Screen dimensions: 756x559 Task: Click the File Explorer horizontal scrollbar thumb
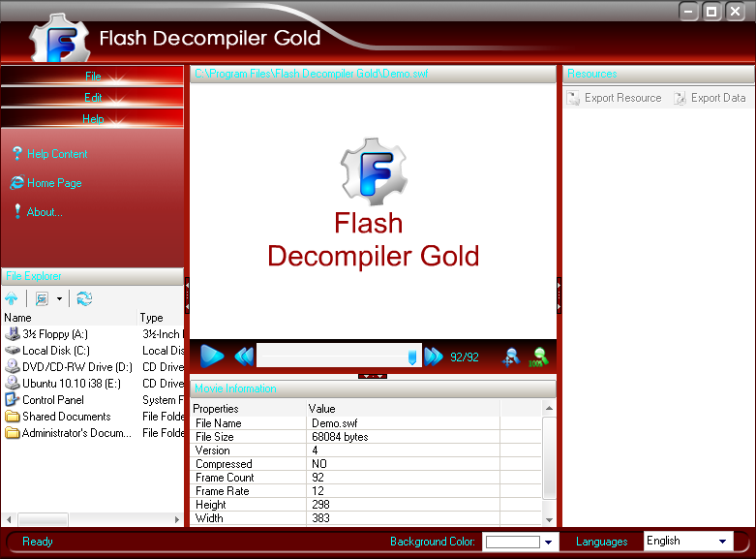[44, 519]
